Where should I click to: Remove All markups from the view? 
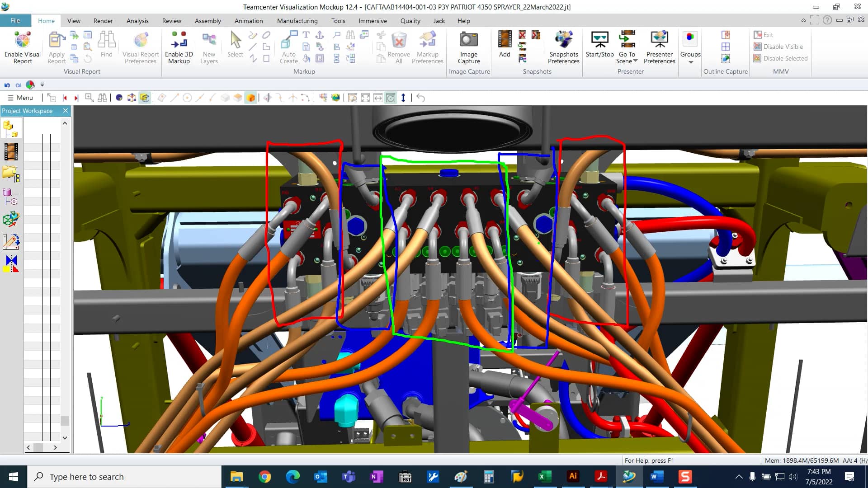pyautogui.click(x=397, y=47)
